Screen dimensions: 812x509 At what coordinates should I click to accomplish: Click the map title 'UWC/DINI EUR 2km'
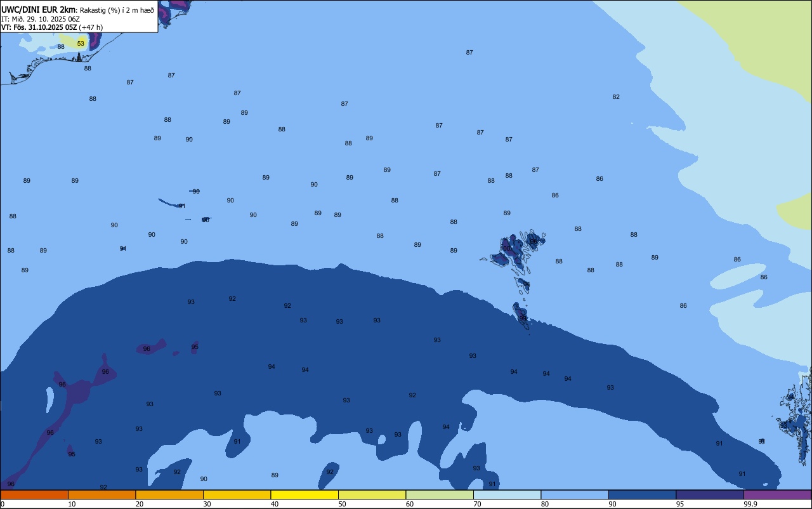(38, 10)
